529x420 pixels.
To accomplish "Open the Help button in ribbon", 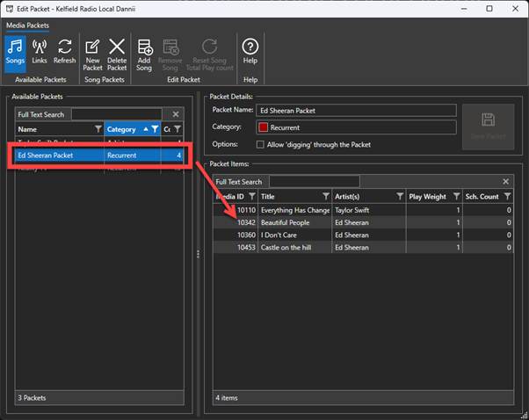I will click(250, 52).
